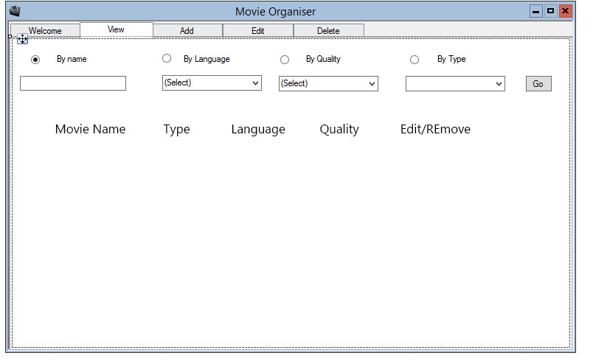
Task: Close the Movie Organiser window
Action: [x=566, y=11]
